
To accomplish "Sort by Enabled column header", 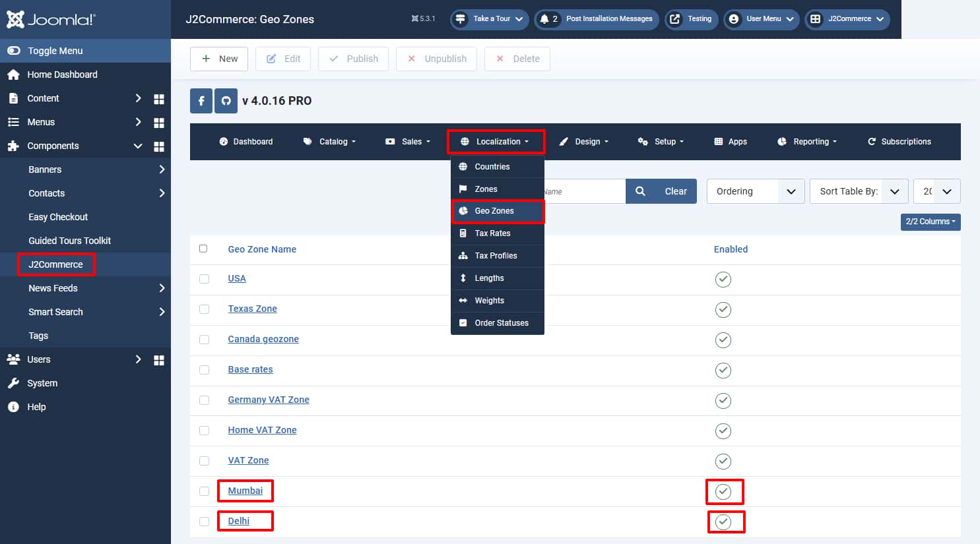I will (731, 249).
